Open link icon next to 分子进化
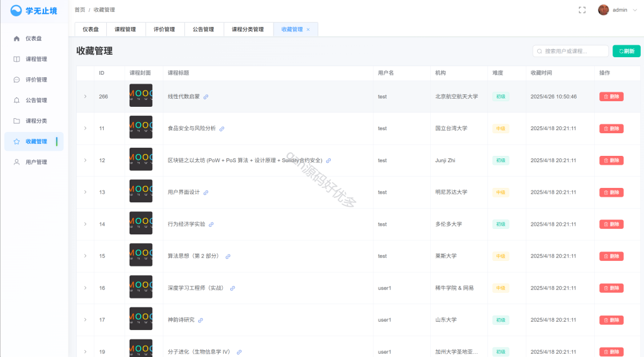Image resolution: width=644 pixels, height=357 pixels. (x=239, y=352)
